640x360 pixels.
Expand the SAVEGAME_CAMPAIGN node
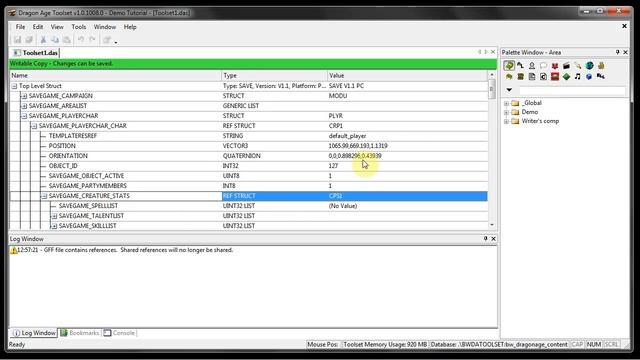tap(24, 96)
